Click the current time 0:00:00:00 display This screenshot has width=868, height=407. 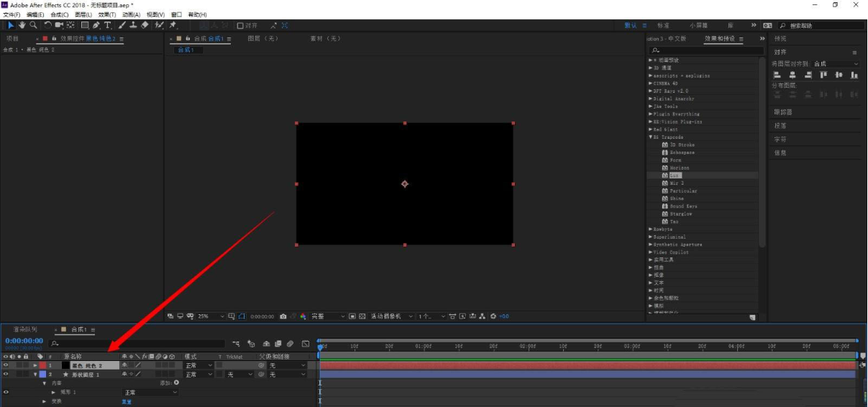(24, 341)
